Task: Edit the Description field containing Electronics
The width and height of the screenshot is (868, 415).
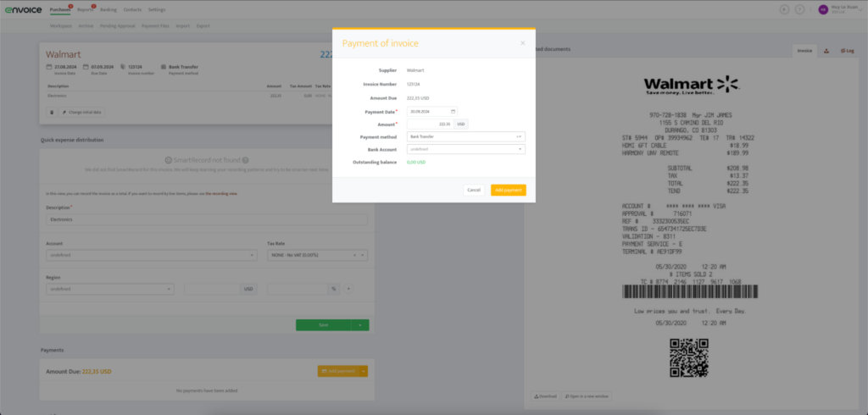Action: coord(207,219)
